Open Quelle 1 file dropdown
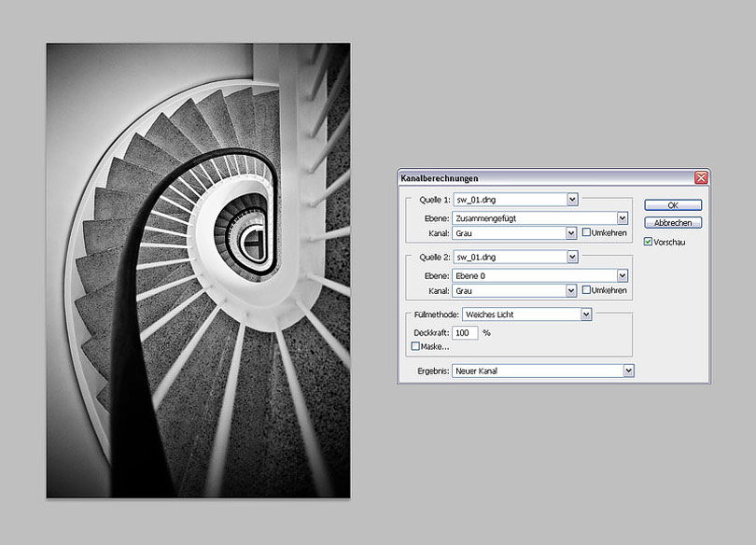The height and width of the screenshot is (545, 756). coord(515,200)
